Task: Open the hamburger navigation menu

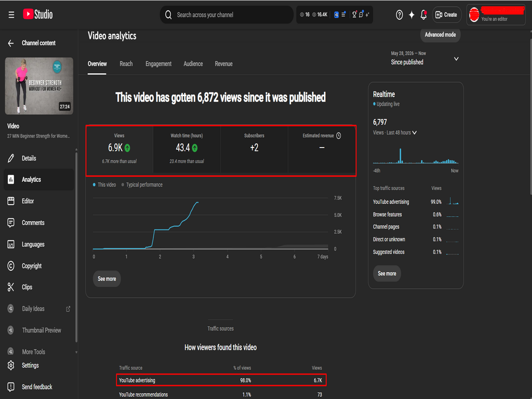Action: [11, 15]
